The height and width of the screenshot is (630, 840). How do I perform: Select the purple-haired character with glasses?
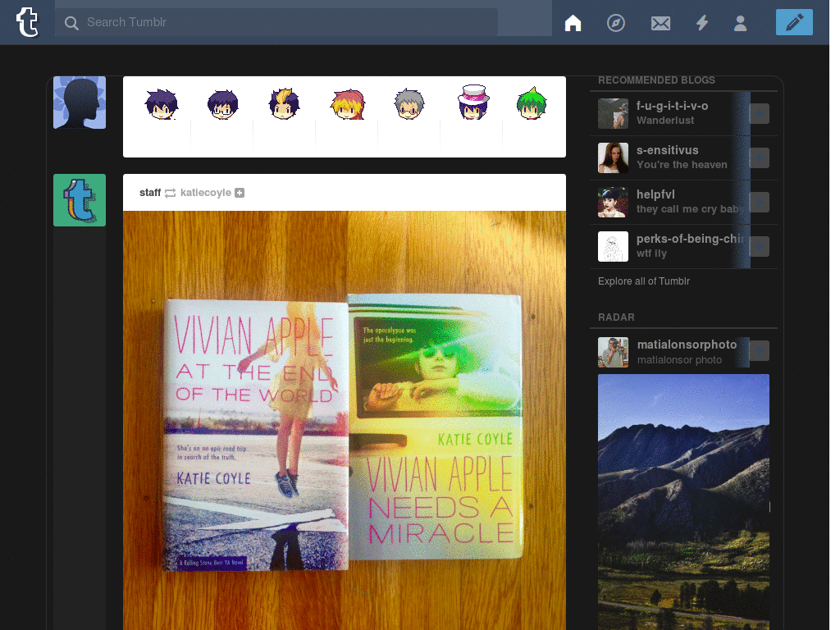222,104
